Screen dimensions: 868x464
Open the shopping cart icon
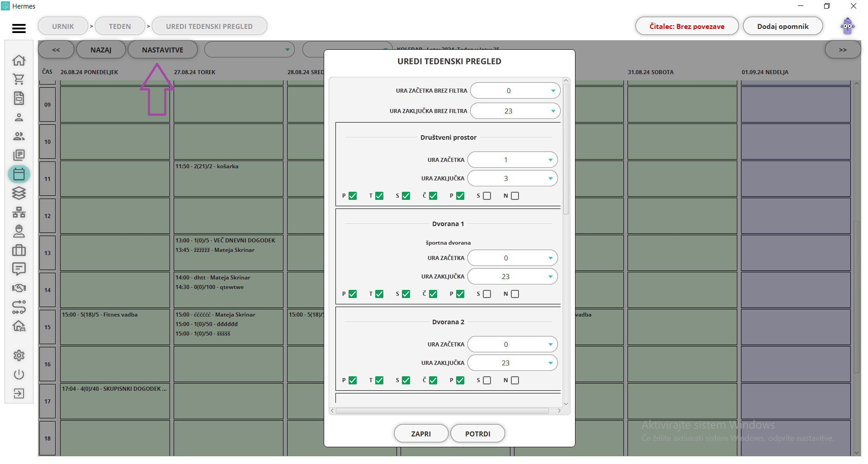click(19, 79)
